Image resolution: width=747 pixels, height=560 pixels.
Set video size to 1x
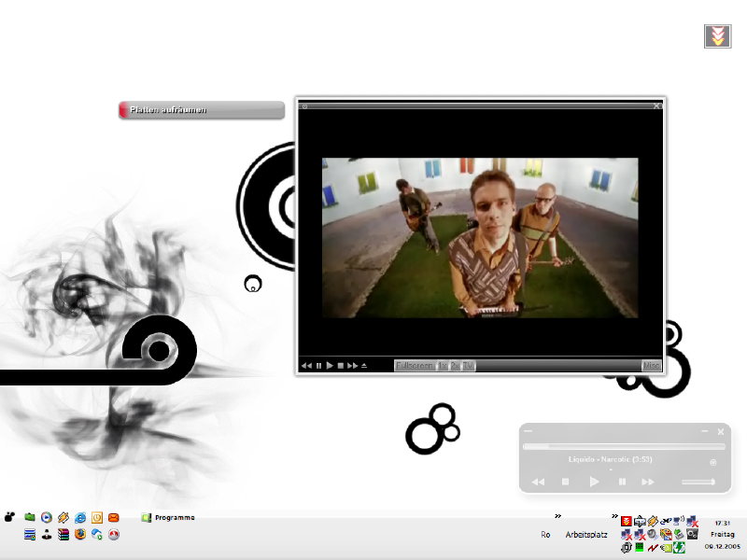click(443, 366)
